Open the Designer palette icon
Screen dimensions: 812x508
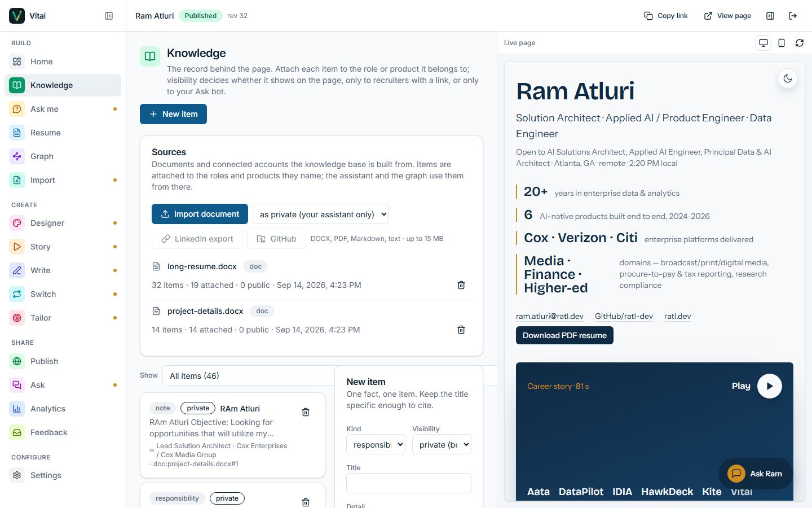pyautogui.click(x=17, y=223)
